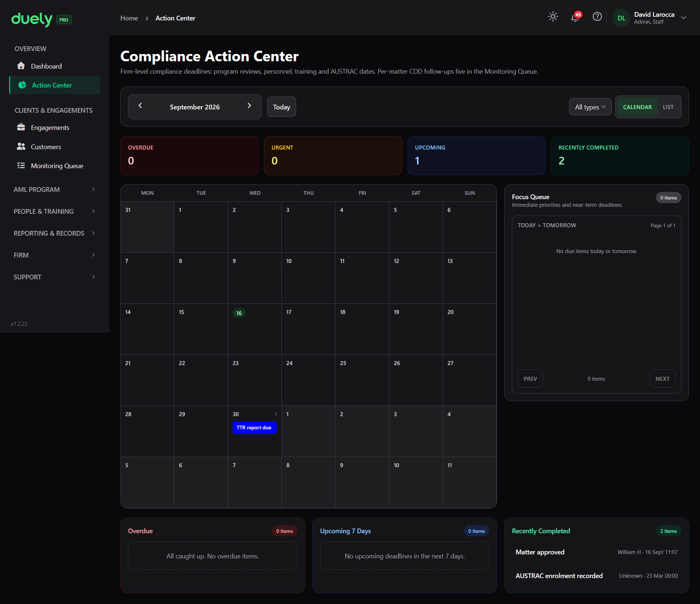Click the PREV button in Focus Queue
This screenshot has width=700, height=604.
pyautogui.click(x=530, y=379)
